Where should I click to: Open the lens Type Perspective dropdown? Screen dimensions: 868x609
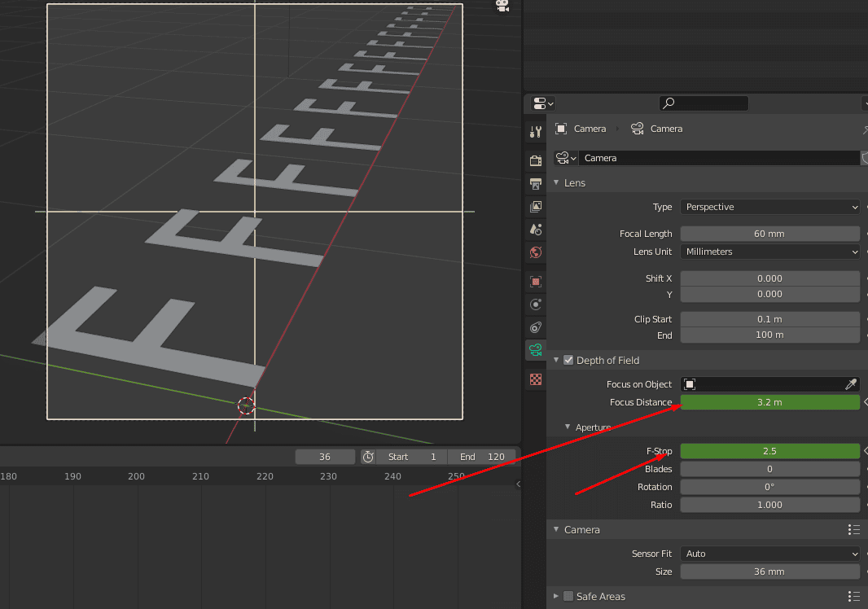click(x=769, y=207)
